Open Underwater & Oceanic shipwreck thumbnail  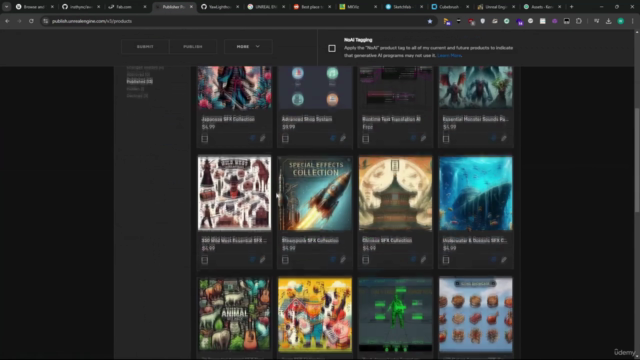[x=476, y=193]
